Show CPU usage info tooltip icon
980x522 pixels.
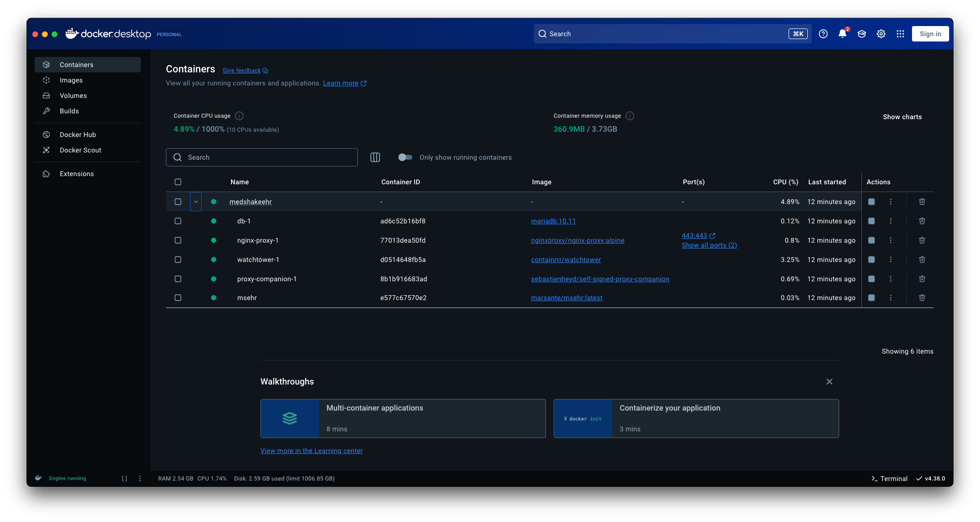click(x=239, y=116)
